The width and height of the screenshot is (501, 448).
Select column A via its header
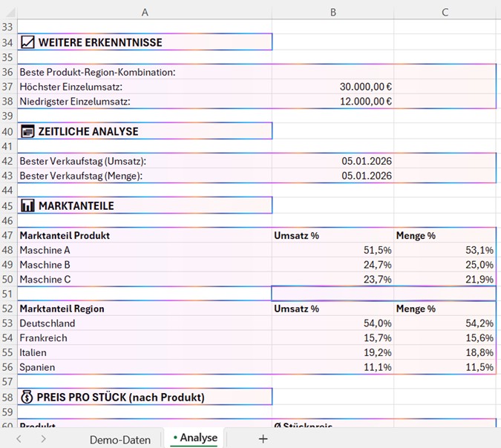(145, 12)
